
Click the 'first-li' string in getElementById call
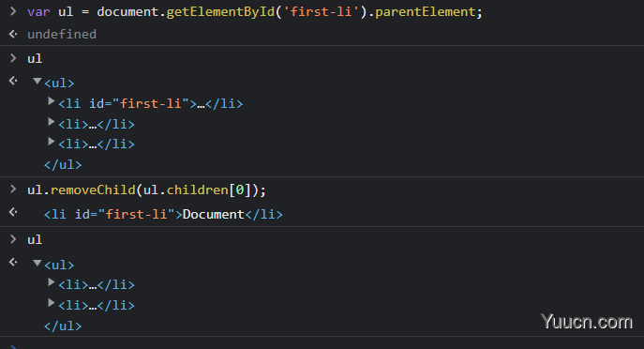coord(321,12)
